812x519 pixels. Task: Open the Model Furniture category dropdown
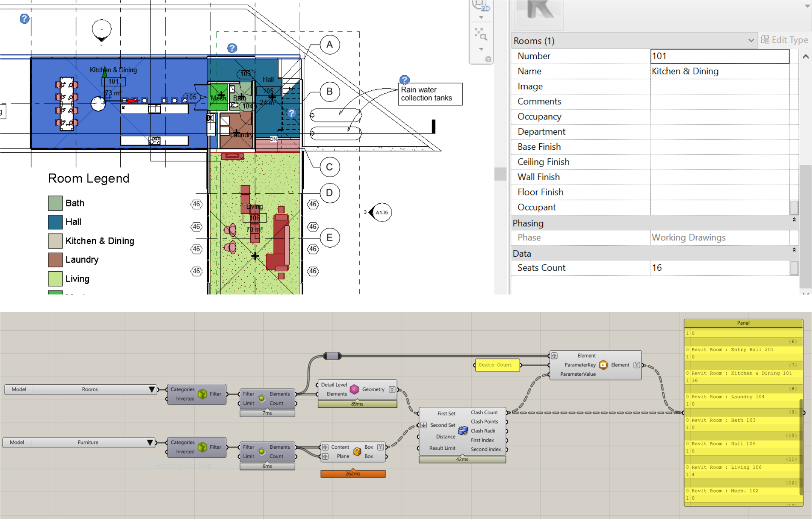pyautogui.click(x=150, y=442)
